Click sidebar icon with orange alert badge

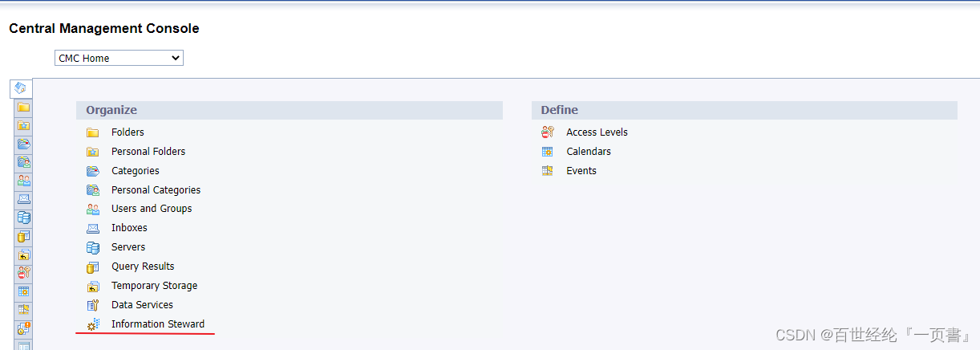(24, 328)
